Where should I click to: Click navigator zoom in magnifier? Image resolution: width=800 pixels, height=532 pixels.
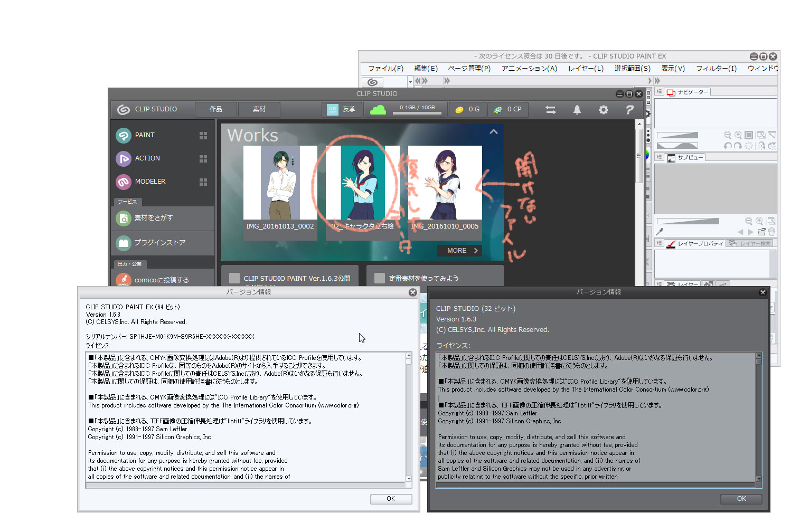738,135
